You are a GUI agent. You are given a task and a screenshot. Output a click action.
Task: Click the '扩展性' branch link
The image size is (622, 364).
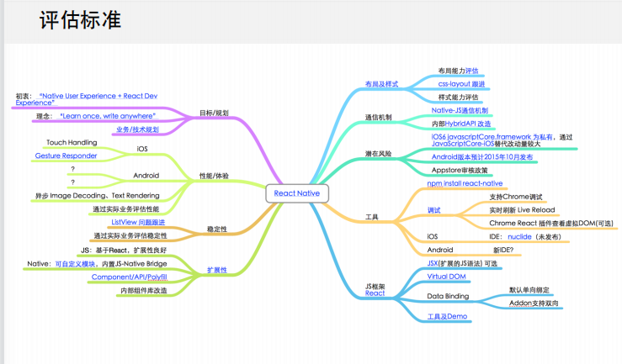(217, 270)
